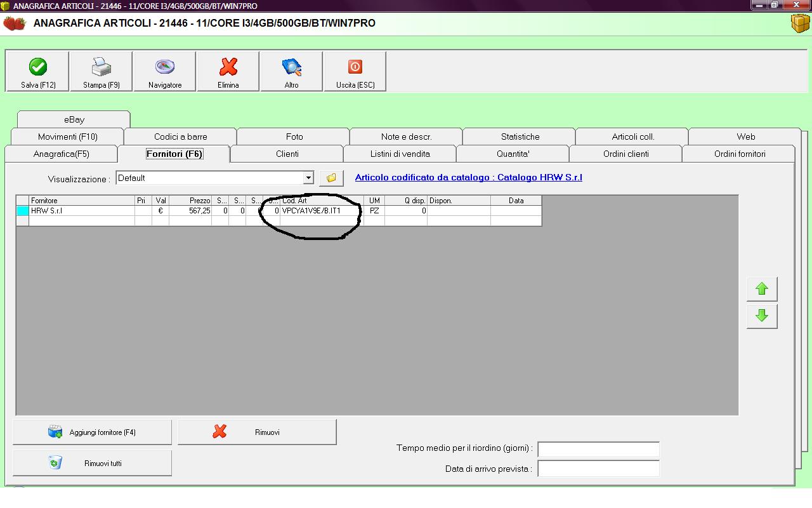Click Aggiungi fornitore (F4) button
The image size is (812, 508).
93,432
